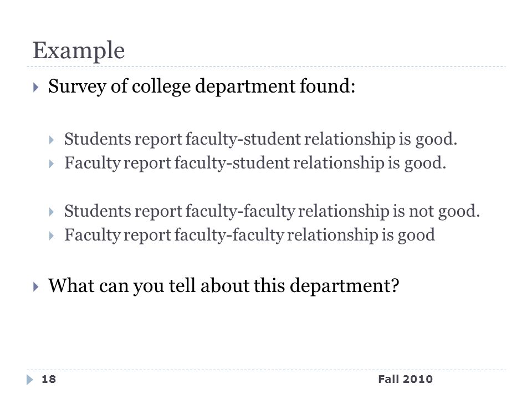Click the line "Faculty report faculty-student relationship is good."

point(255,163)
